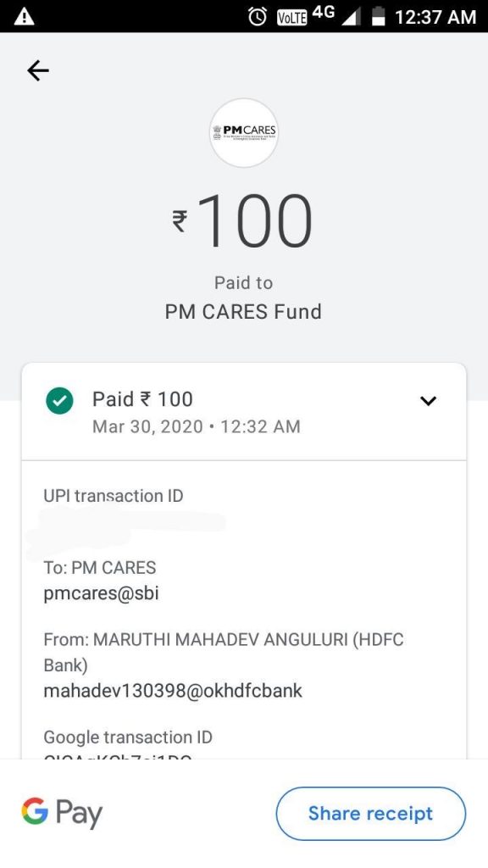Tap mahadev130398@okhdfcbank UPI ID

[x=173, y=691]
